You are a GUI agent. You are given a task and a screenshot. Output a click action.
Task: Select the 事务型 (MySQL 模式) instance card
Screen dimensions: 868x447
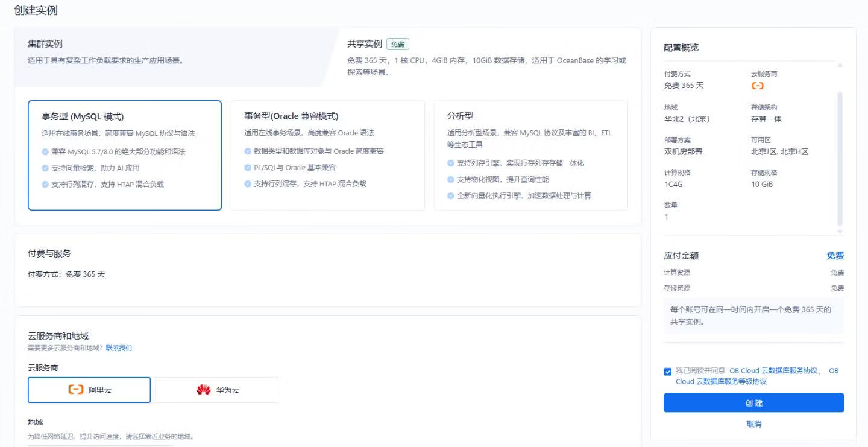125,155
